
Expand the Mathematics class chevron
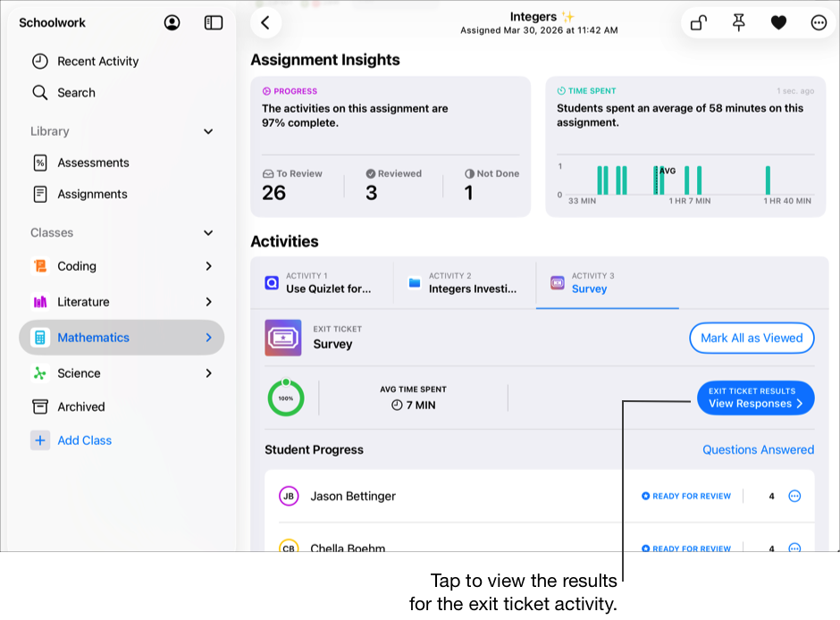pos(207,338)
